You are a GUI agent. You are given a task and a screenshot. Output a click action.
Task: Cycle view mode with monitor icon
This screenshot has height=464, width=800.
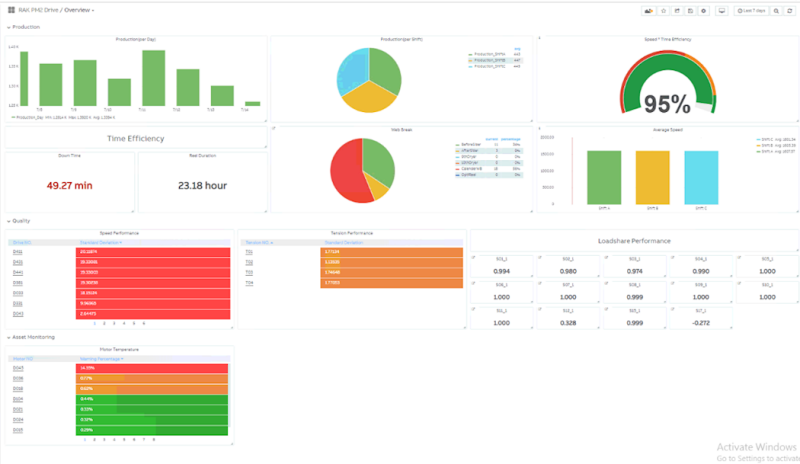coord(721,11)
